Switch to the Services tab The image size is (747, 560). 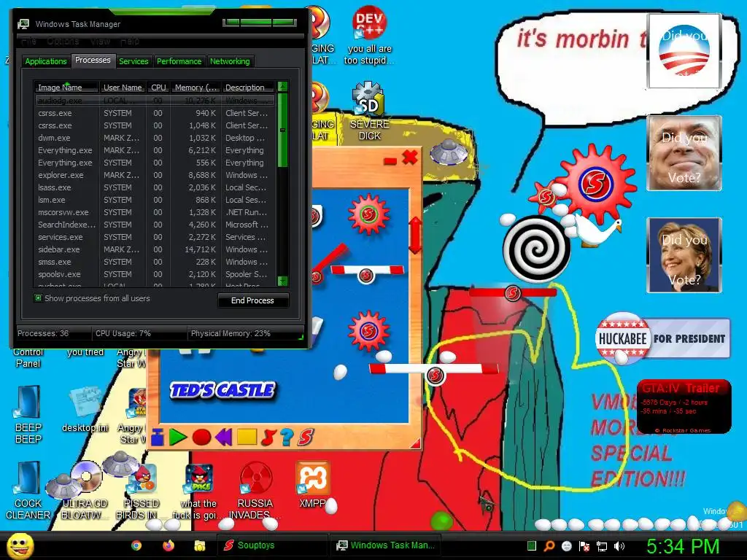coord(133,61)
